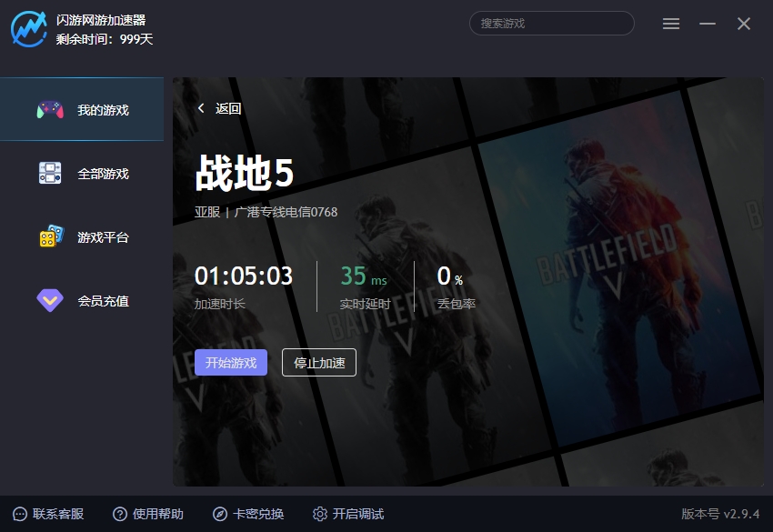Switch acceleration on for 战地5
Image resolution: width=773 pixels, height=532 pixels.
pyautogui.click(x=319, y=362)
